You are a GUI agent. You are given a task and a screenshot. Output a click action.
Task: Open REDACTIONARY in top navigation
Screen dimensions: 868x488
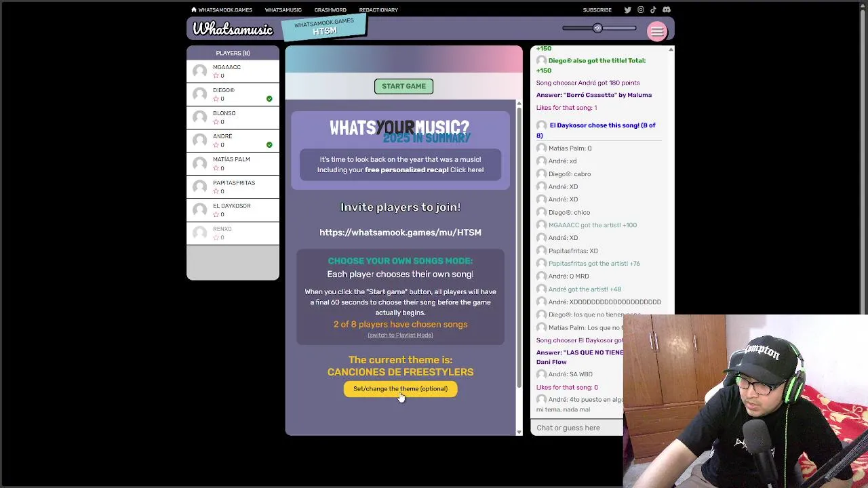coord(378,9)
